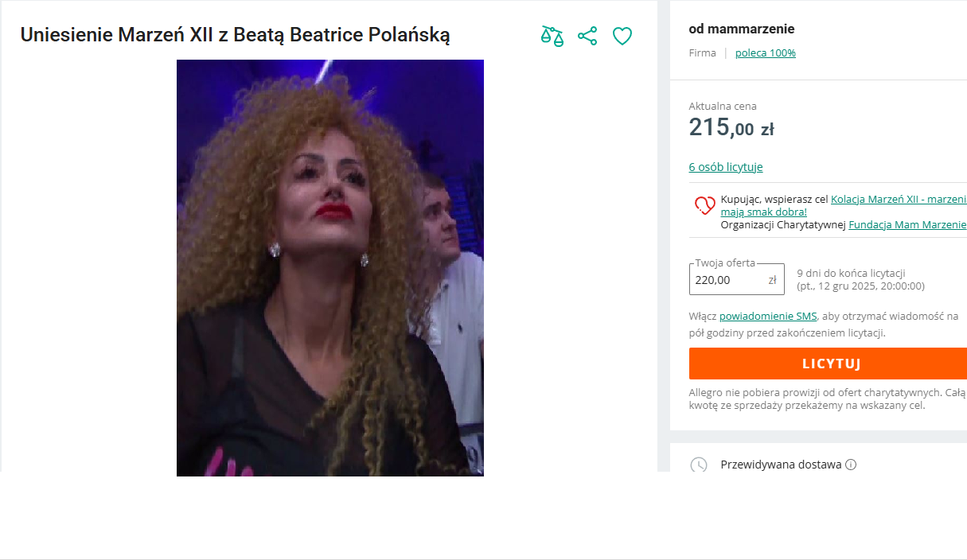Click the auction title 'Uniesienie Marzeń XII'
The image size is (967, 560).
[x=235, y=35]
